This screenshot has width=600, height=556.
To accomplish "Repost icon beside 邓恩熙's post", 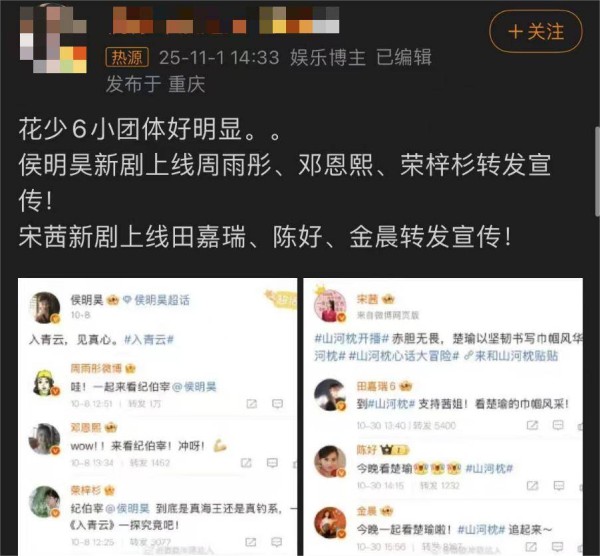I will coord(246,463).
